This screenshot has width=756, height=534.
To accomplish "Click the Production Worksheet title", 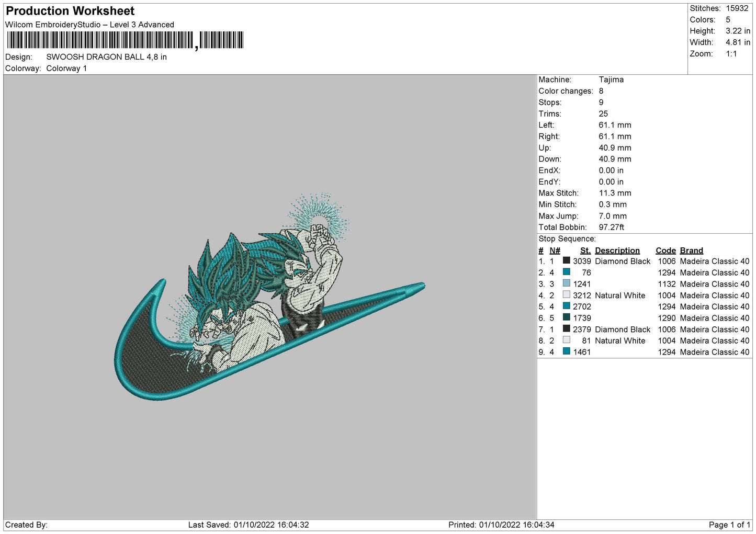I will pos(70,11).
